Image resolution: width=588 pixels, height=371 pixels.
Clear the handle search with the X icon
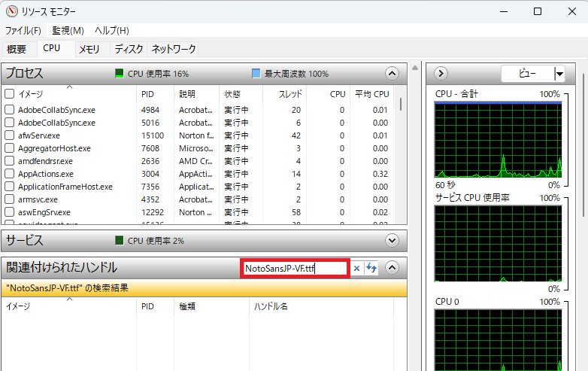coord(356,268)
